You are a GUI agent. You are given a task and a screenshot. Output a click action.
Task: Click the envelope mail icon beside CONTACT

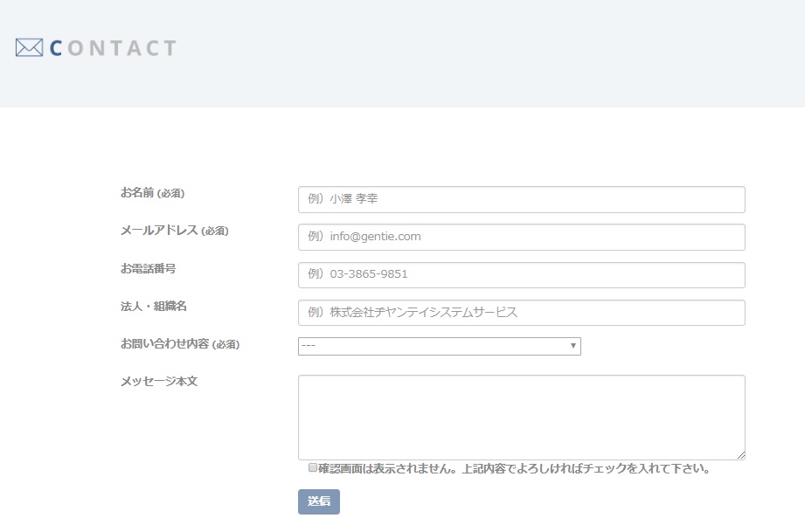point(29,48)
